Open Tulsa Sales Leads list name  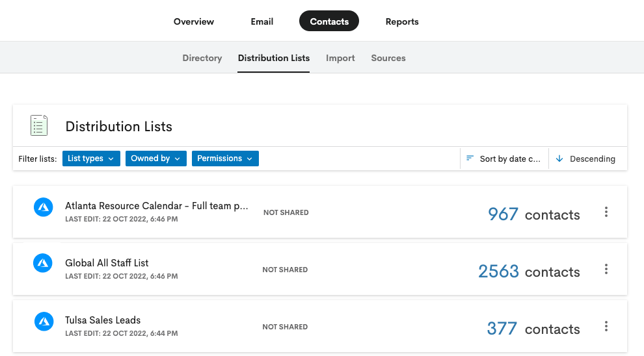pyautogui.click(x=103, y=320)
